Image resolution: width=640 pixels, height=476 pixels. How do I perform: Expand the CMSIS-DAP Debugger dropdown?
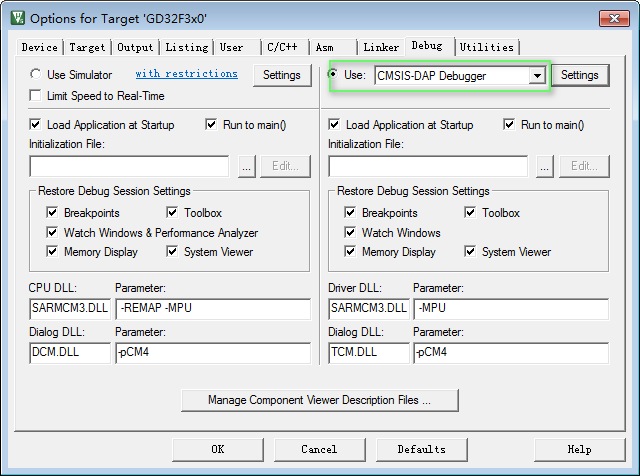[x=537, y=76]
